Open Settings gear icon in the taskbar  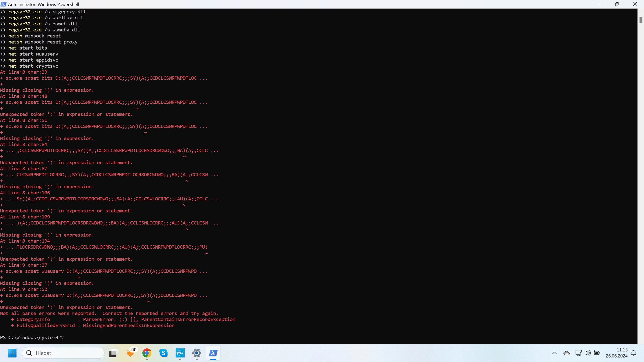[197, 353]
